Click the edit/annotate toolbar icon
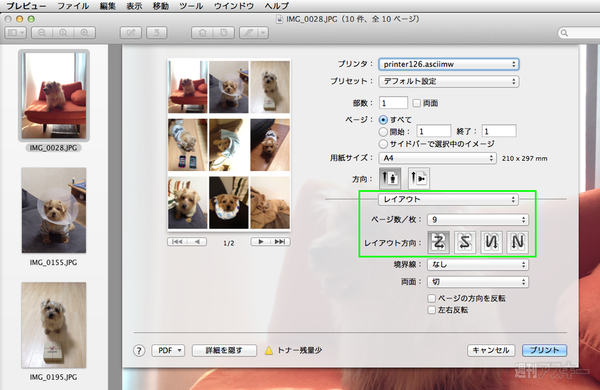600x390 pixels. click(131, 33)
